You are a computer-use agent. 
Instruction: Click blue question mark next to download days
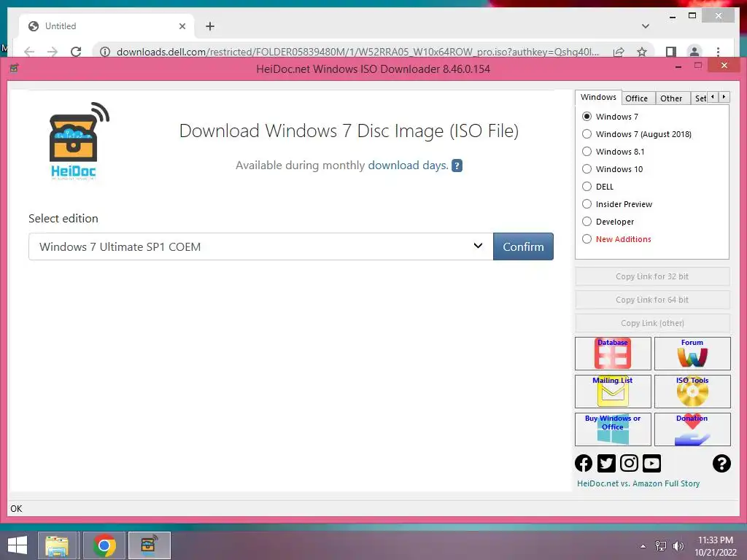pos(457,166)
